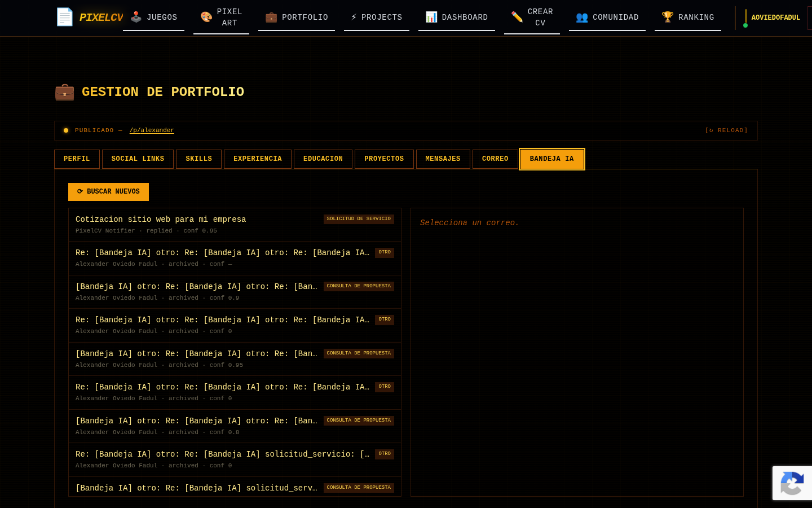Click the Ranking trophy icon
812x508 pixels.
pyautogui.click(x=668, y=17)
